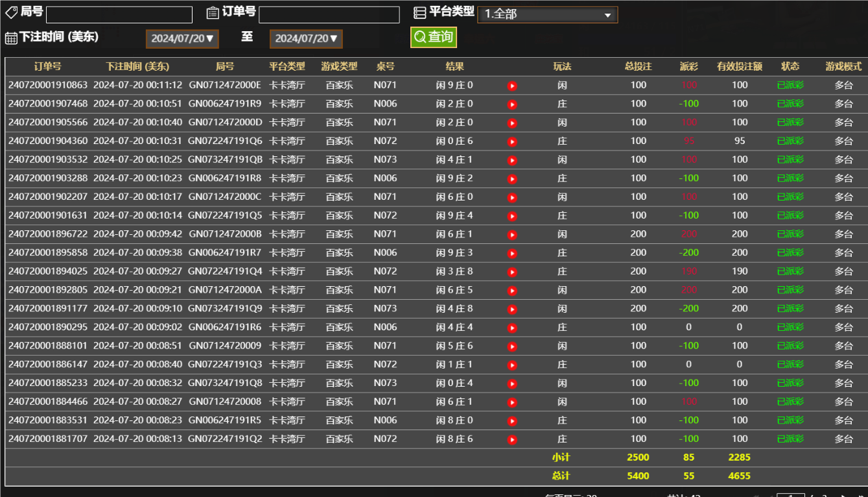Click inside the 订单号 input field
Screen dimensions: 868x497
point(331,13)
